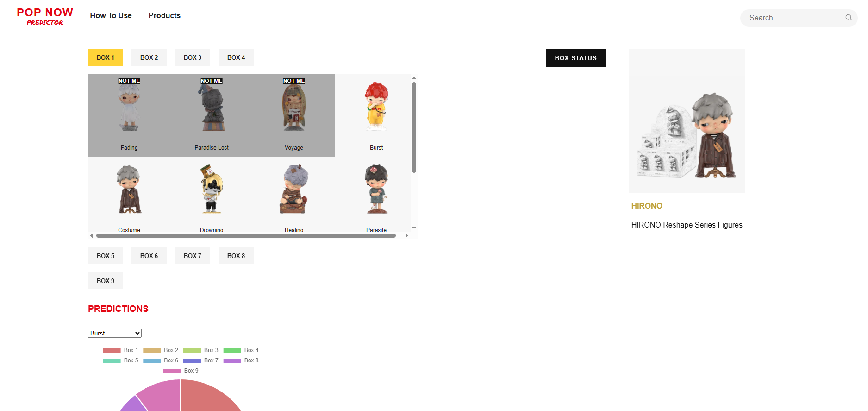Toggle Box 6 legend color swatch

tap(152, 361)
